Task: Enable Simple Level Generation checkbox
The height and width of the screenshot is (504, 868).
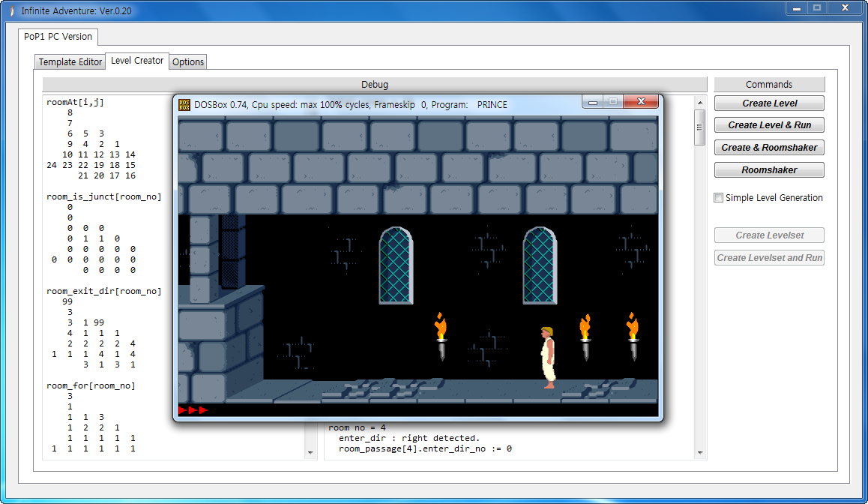Action: 719,198
